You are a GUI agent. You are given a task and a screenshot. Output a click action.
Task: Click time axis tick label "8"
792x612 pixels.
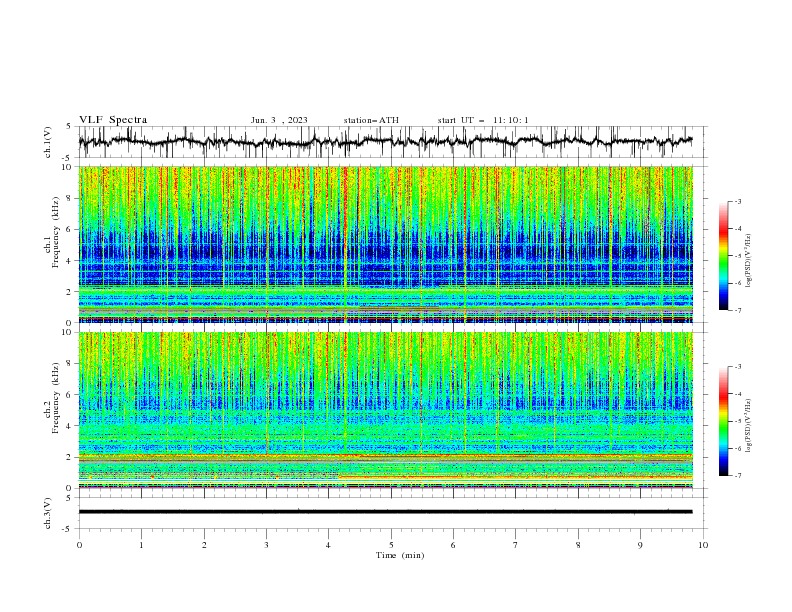point(578,545)
